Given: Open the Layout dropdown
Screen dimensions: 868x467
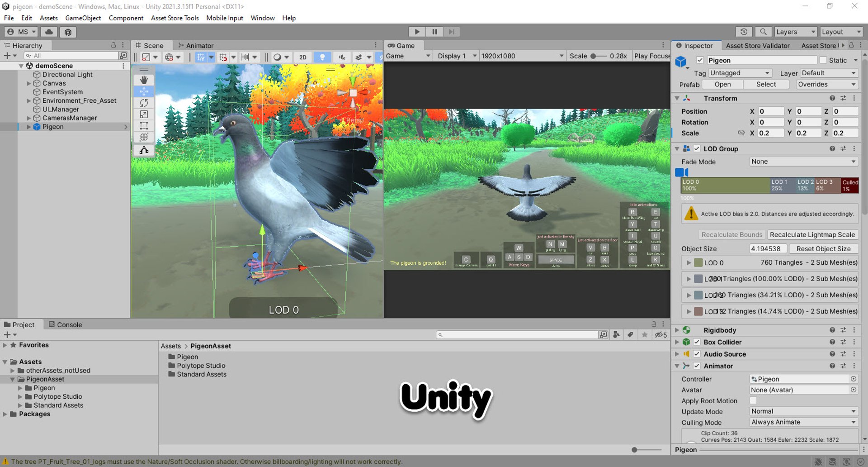Looking at the screenshot, I should (841, 32).
